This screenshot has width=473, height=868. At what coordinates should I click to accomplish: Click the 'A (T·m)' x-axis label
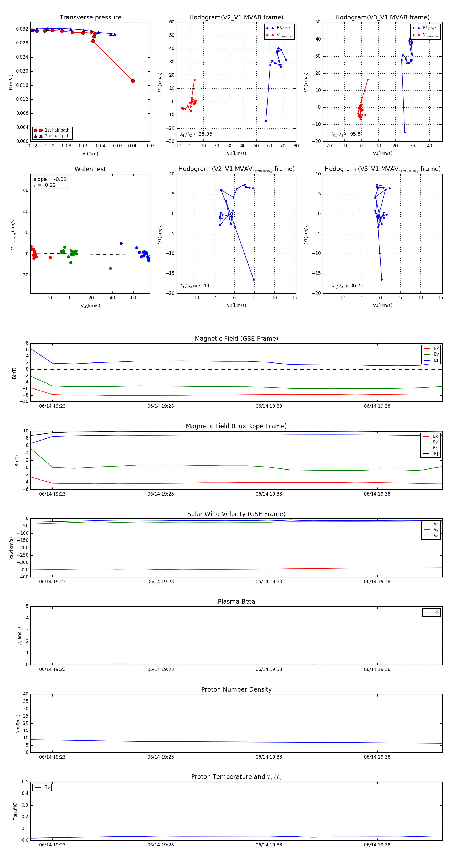[x=90, y=154]
